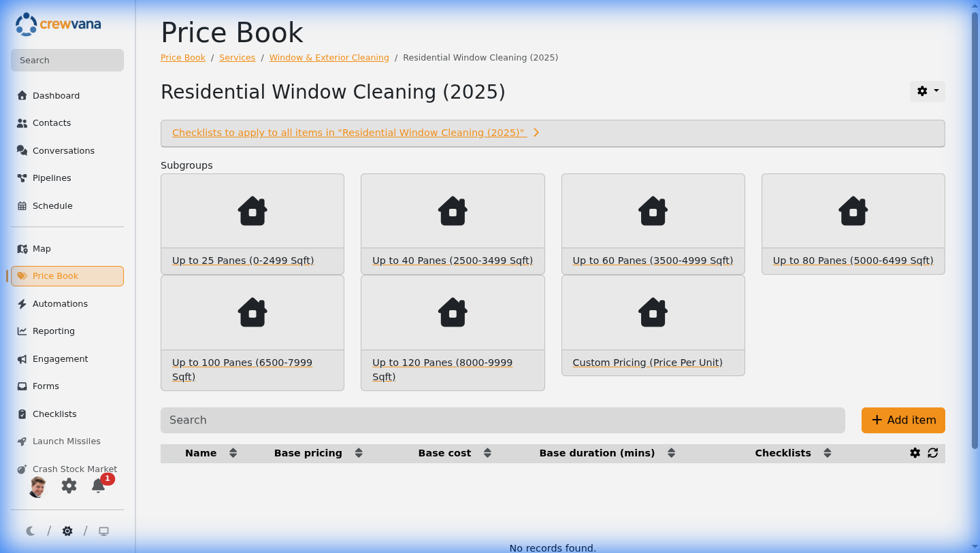Viewport: 980px width, 553px height.
Task: Expand checklists for Residential Window Cleaning
Action: 355,133
